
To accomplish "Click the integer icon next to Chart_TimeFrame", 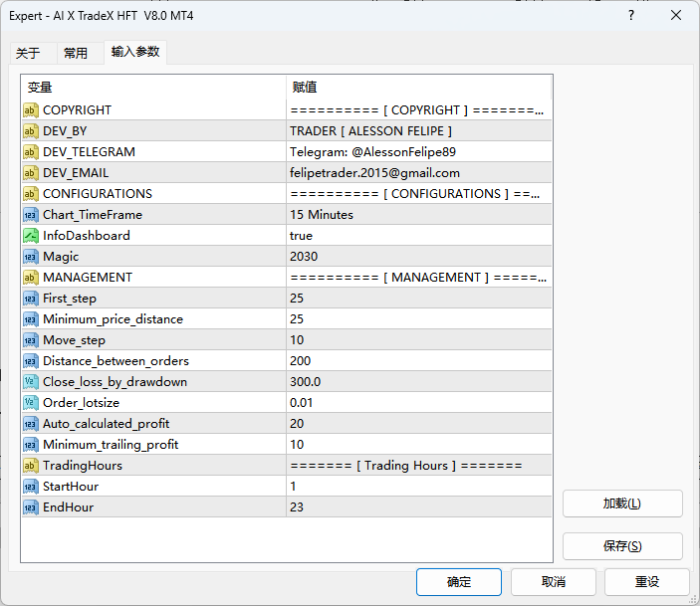I will (30, 215).
